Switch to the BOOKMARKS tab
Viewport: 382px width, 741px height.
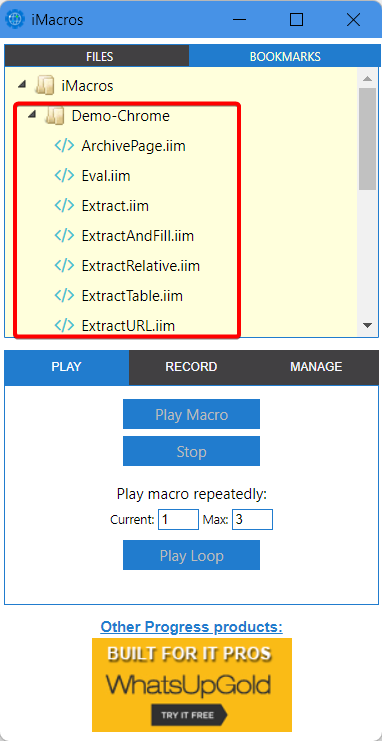284,56
